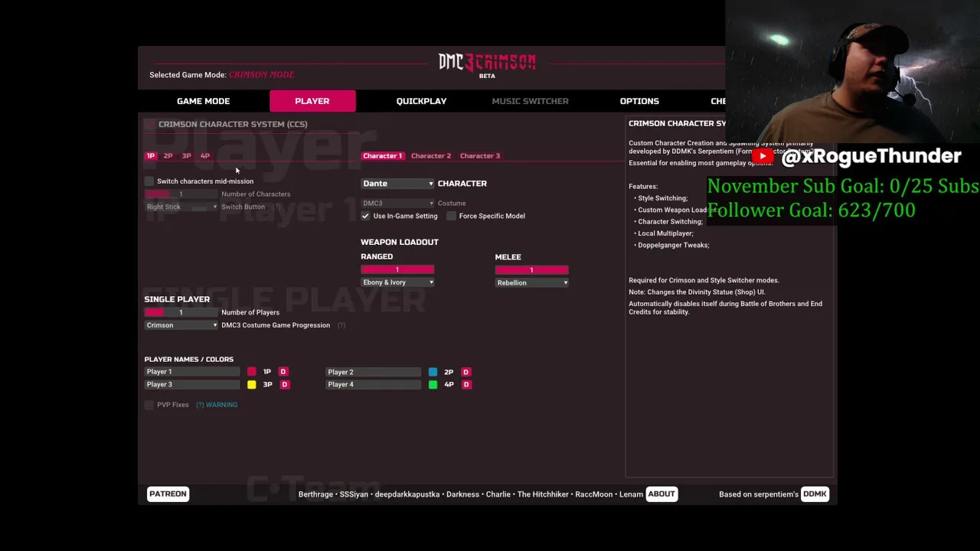Edit the Player 4 name field
This screenshot has height=551, width=980.
click(x=374, y=385)
